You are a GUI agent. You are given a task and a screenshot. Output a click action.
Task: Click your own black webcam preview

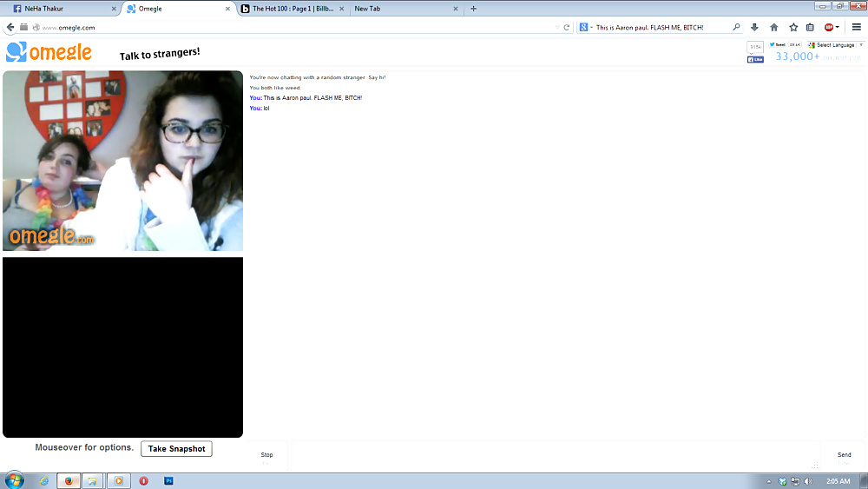click(123, 347)
